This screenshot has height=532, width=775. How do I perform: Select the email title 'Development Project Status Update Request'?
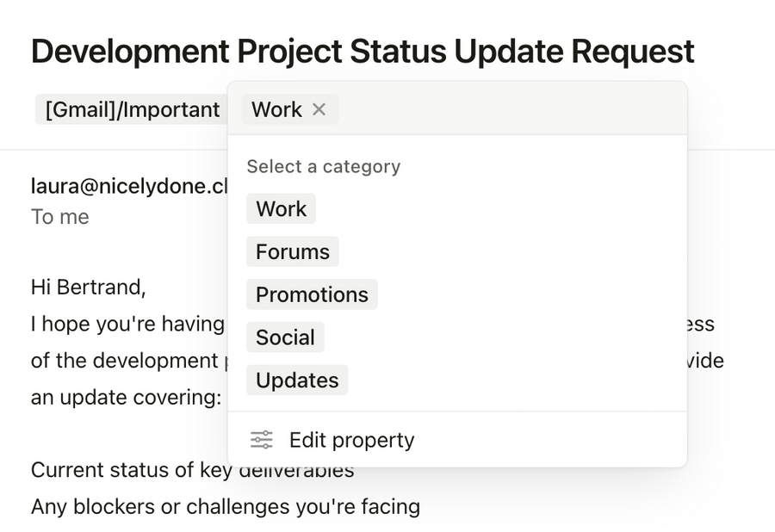pyautogui.click(x=362, y=52)
